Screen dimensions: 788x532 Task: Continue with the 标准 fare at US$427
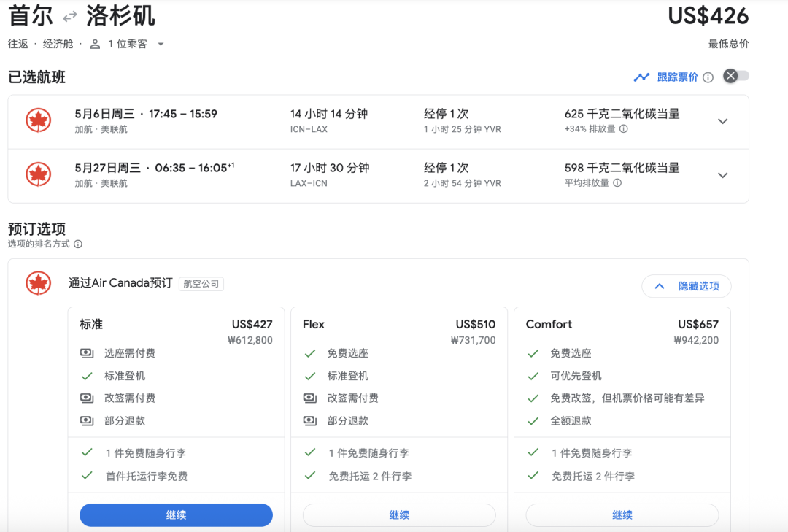coord(176,515)
